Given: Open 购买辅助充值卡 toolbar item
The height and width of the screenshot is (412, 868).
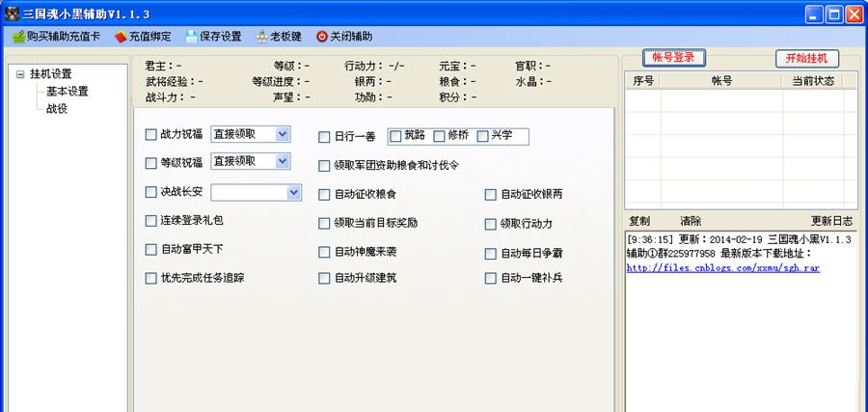Looking at the screenshot, I should pos(57,37).
